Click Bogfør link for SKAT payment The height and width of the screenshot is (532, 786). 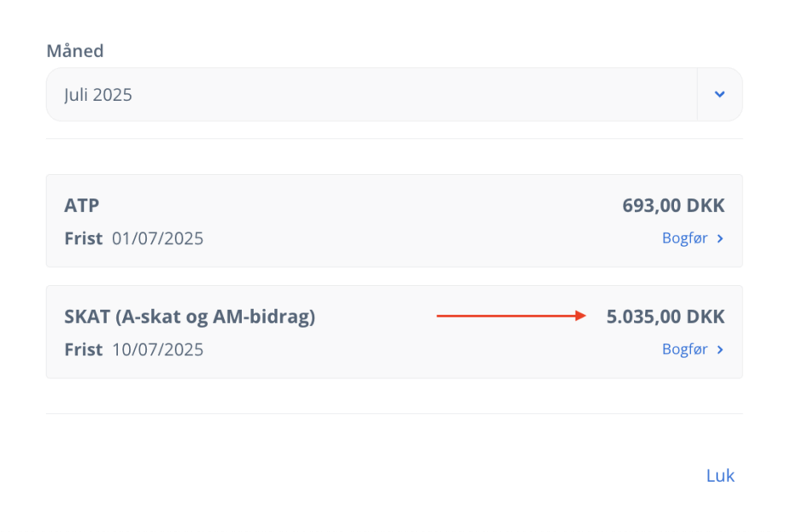[x=684, y=349]
